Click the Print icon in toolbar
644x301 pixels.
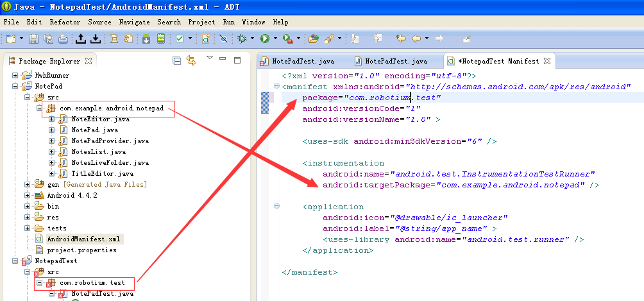(62, 39)
